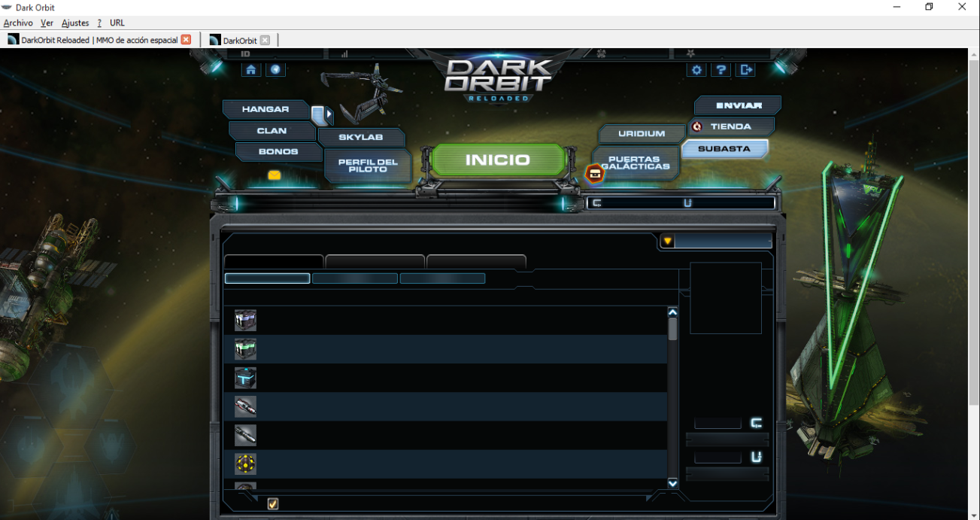This screenshot has width=980, height=520.
Task: Select the third auction tab above the list
Action: pyautogui.click(x=476, y=262)
